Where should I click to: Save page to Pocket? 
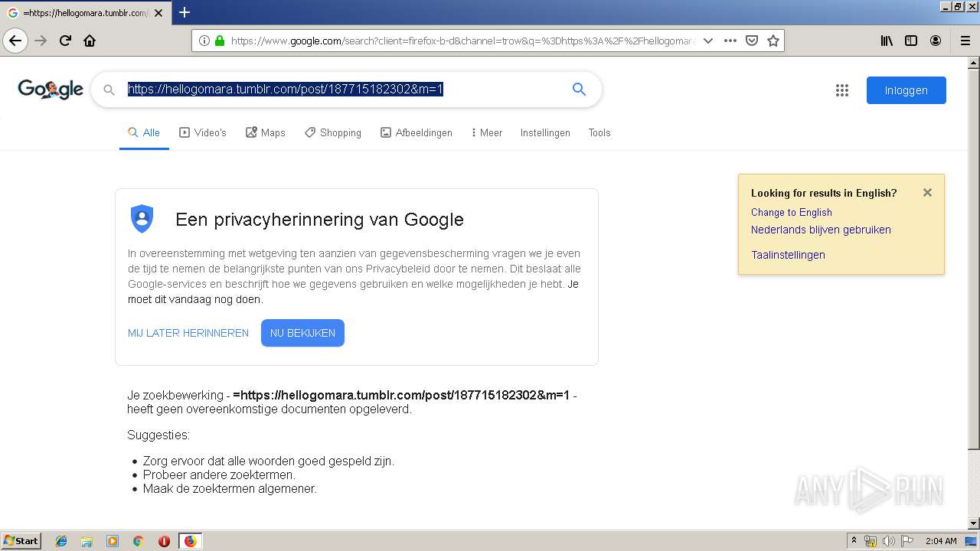pyautogui.click(x=752, y=41)
